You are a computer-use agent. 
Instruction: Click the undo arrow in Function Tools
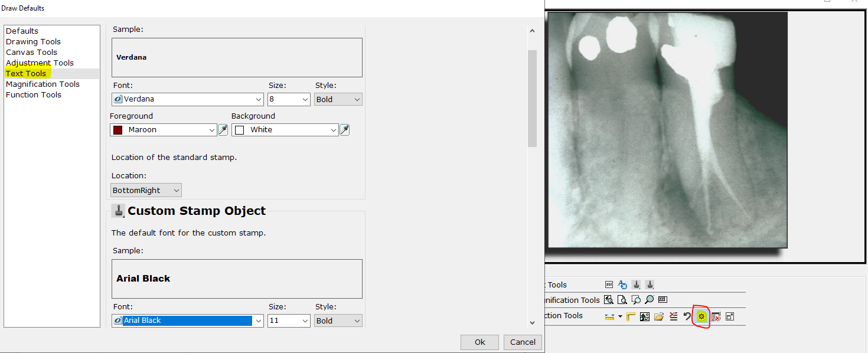coord(687,316)
